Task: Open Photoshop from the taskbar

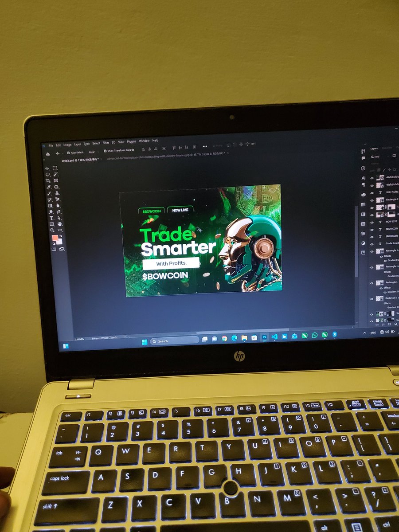Action: [x=264, y=336]
